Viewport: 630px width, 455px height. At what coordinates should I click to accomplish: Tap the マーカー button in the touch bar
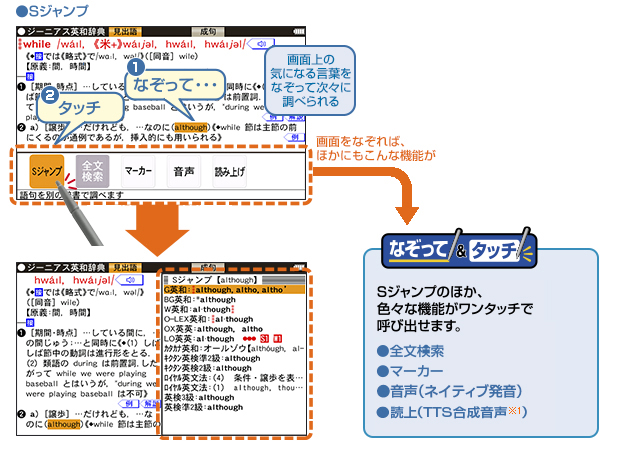point(138,171)
